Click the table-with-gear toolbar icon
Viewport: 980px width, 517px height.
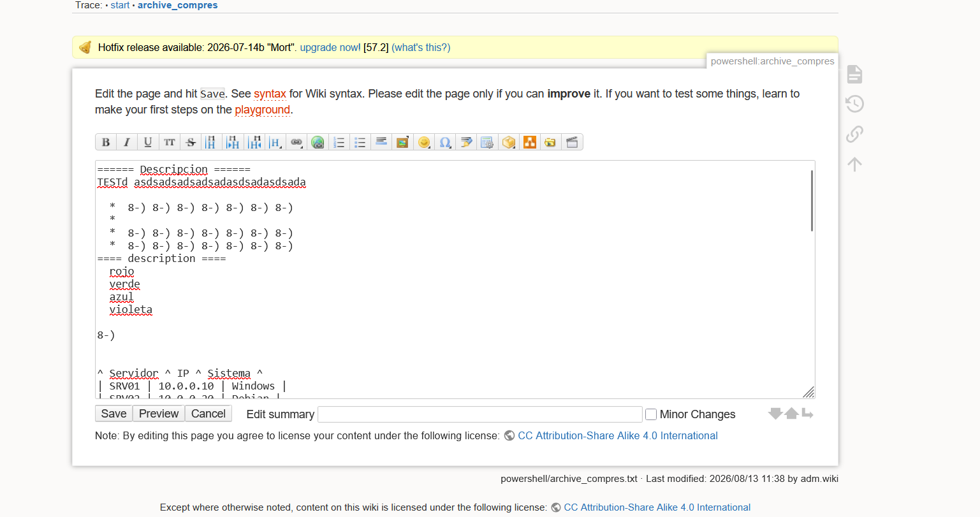[487, 142]
